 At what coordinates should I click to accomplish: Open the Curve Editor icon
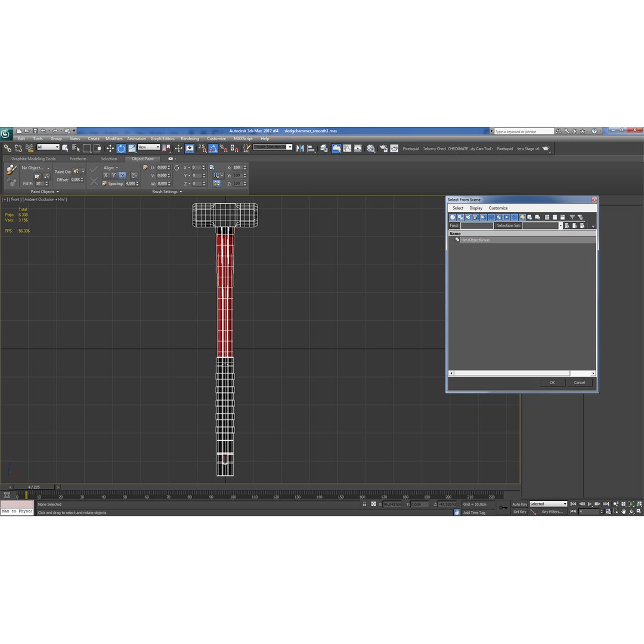click(x=347, y=148)
